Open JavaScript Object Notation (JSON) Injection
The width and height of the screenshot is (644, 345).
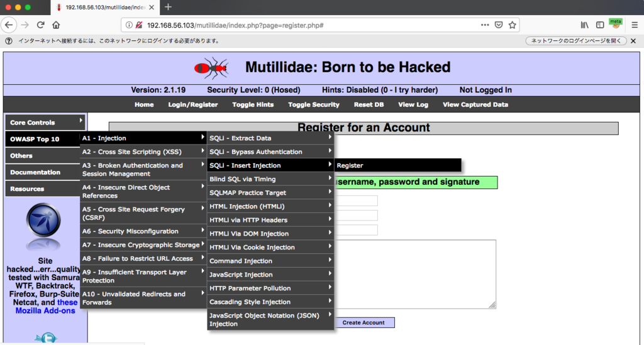[270, 320]
